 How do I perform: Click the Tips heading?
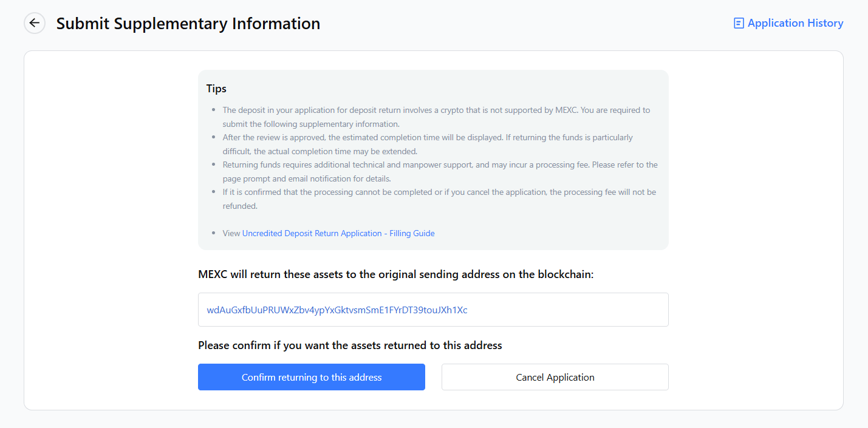[216, 89]
